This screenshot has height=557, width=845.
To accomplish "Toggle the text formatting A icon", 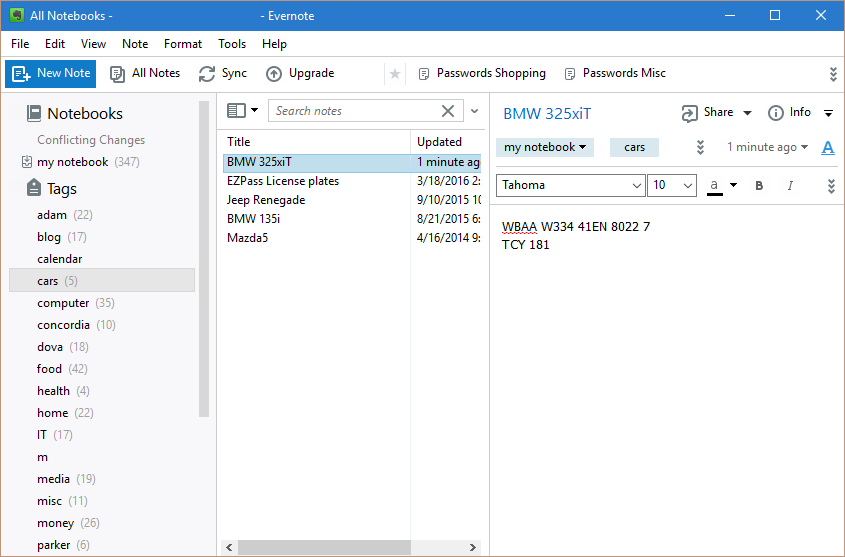I will click(828, 147).
